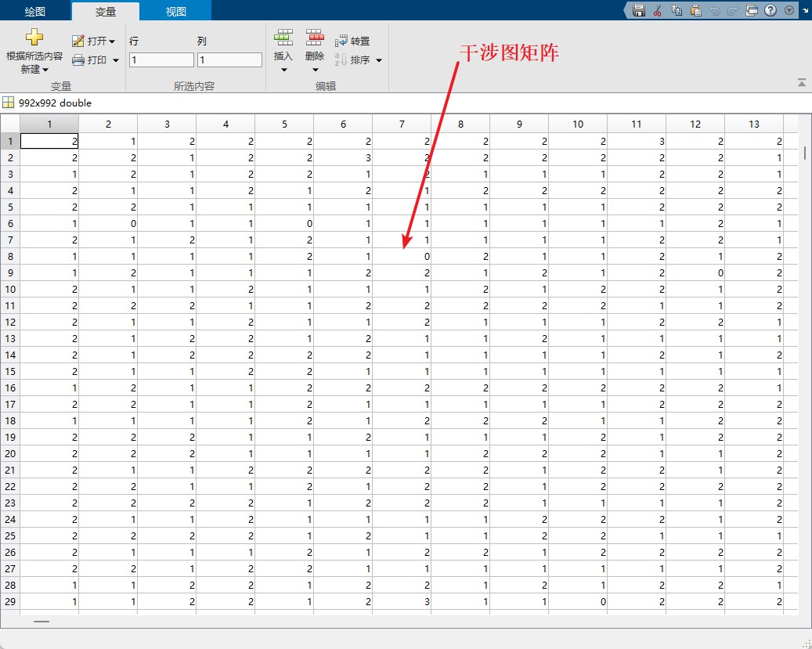Select the cell with 3 at row 29, column 7
Viewport: 812px width, 649px height.
402,602
